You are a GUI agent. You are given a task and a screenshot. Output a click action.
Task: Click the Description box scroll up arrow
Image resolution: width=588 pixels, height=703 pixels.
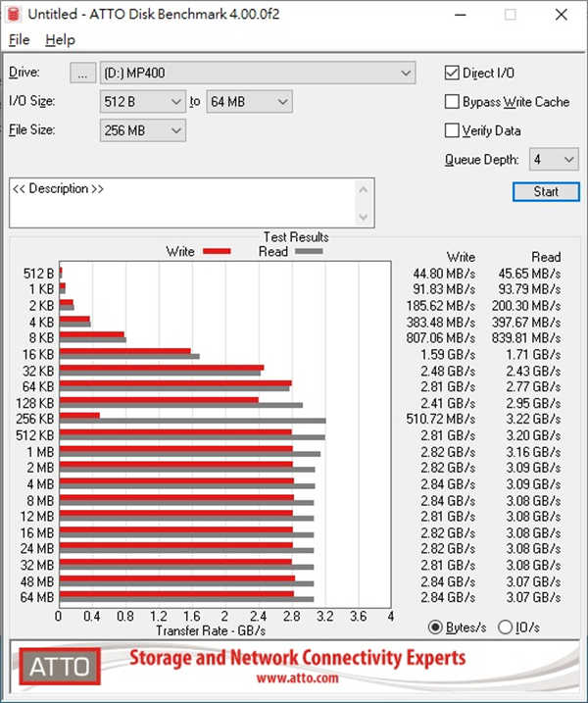pyautogui.click(x=364, y=189)
